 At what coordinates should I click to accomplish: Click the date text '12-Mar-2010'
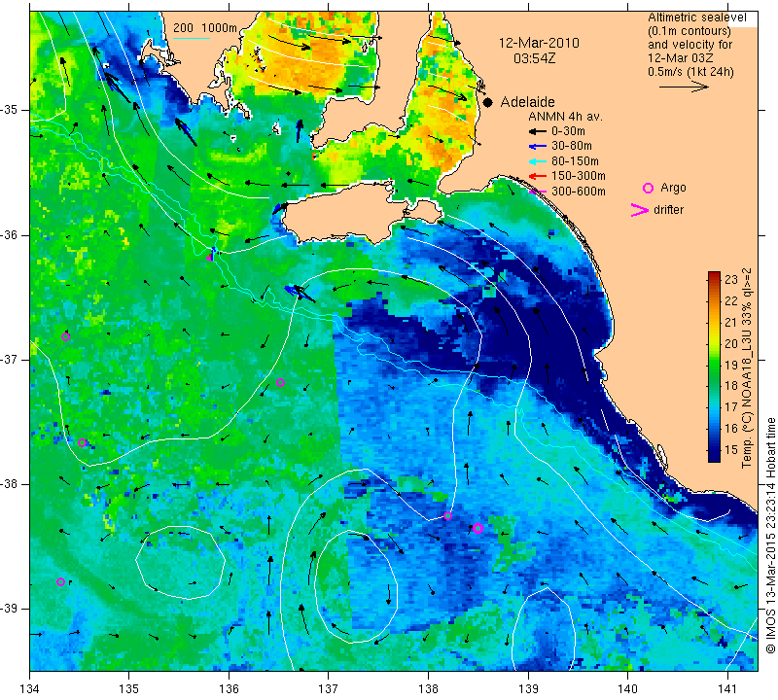539,43
